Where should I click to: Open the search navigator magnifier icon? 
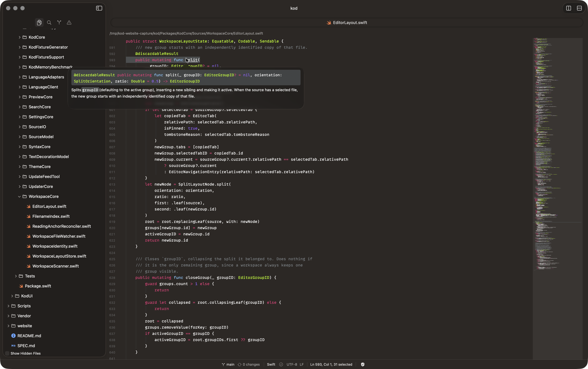49,22
